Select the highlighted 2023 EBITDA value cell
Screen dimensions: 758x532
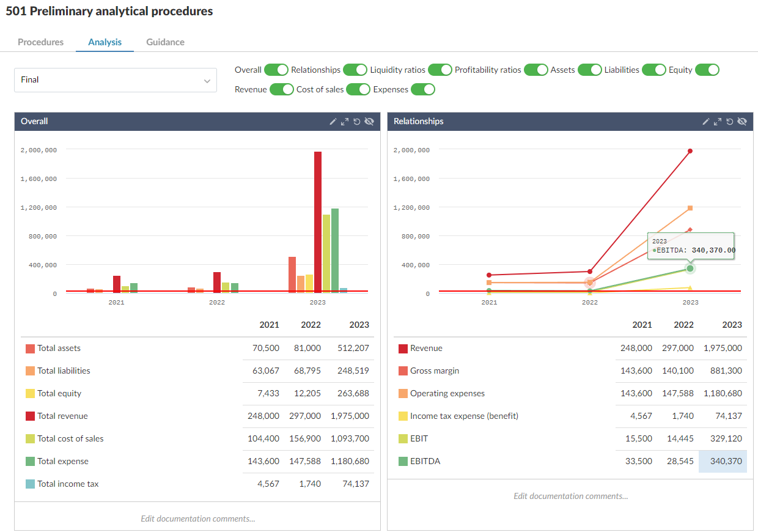tap(723, 461)
